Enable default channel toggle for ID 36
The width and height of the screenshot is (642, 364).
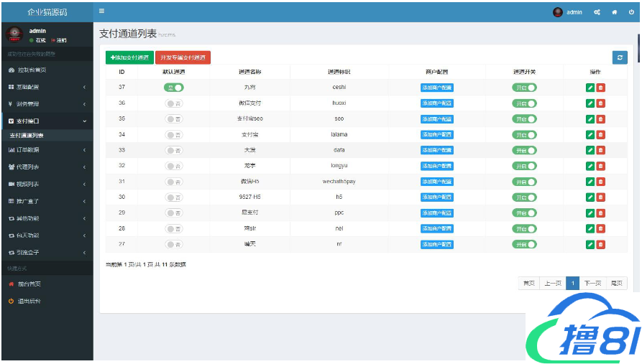(x=173, y=103)
